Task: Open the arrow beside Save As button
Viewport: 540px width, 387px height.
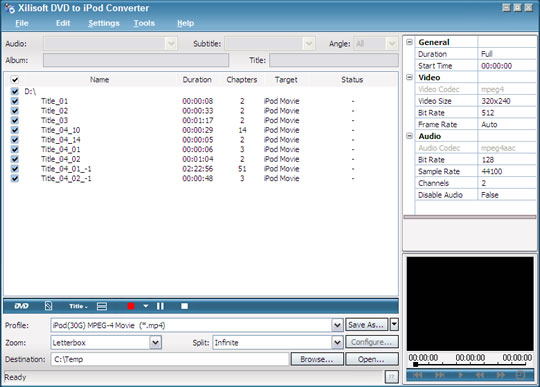Action: coord(394,325)
